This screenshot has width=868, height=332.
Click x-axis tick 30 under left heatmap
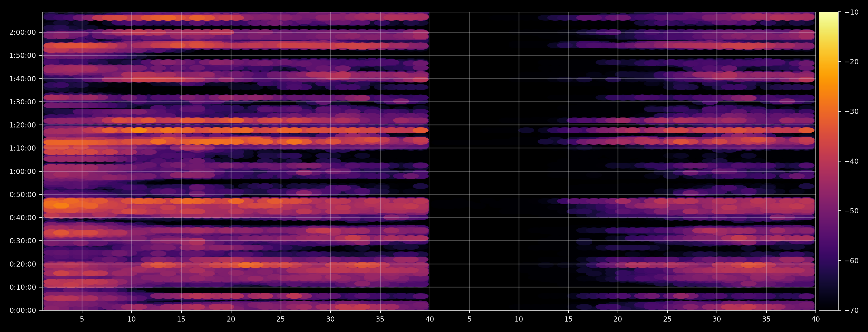[330, 319]
